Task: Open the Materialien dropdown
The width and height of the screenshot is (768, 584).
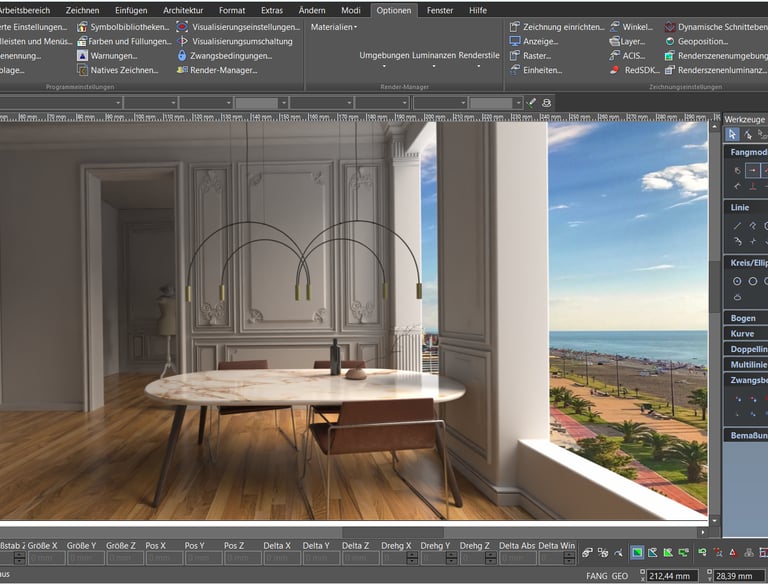Action: pos(334,27)
